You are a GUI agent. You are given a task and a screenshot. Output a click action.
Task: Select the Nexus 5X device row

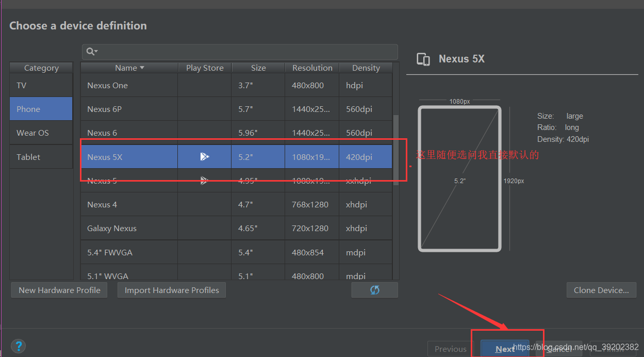click(x=237, y=157)
